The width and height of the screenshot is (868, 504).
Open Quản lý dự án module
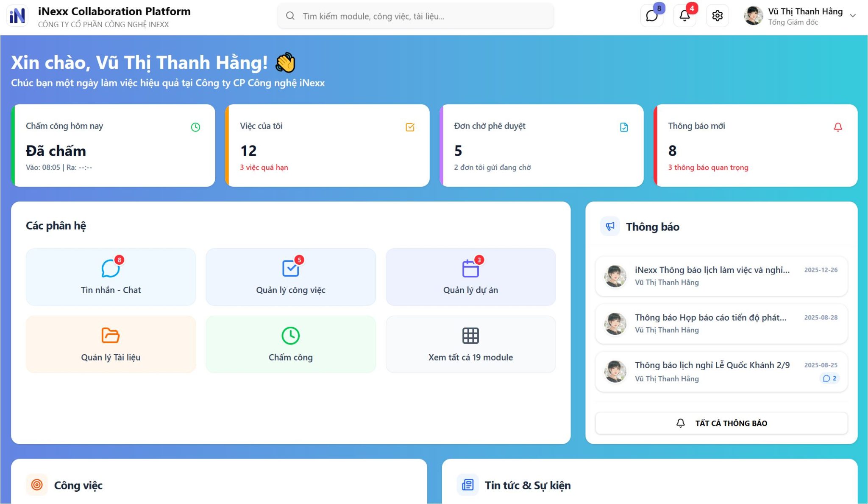[470, 277]
